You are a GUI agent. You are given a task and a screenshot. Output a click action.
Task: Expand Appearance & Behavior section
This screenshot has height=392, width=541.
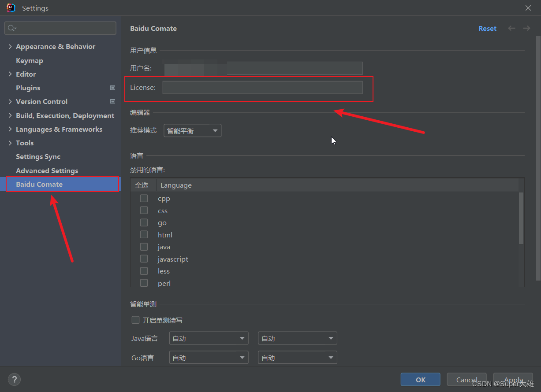pos(10,46)
